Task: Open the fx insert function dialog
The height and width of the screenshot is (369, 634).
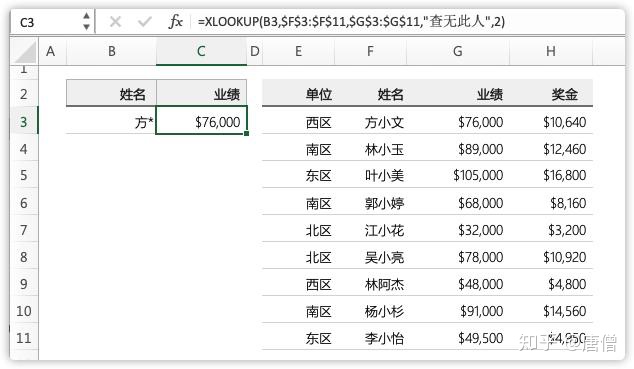Action: pyautogui.click(x=175, y=21)
